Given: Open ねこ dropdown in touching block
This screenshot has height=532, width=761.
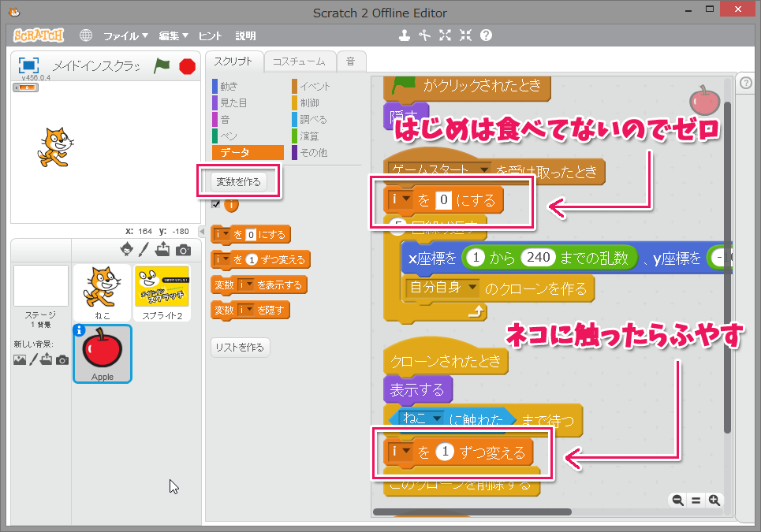Looking at the screenshot, I should pyautogui.click(x=422, y=418).
